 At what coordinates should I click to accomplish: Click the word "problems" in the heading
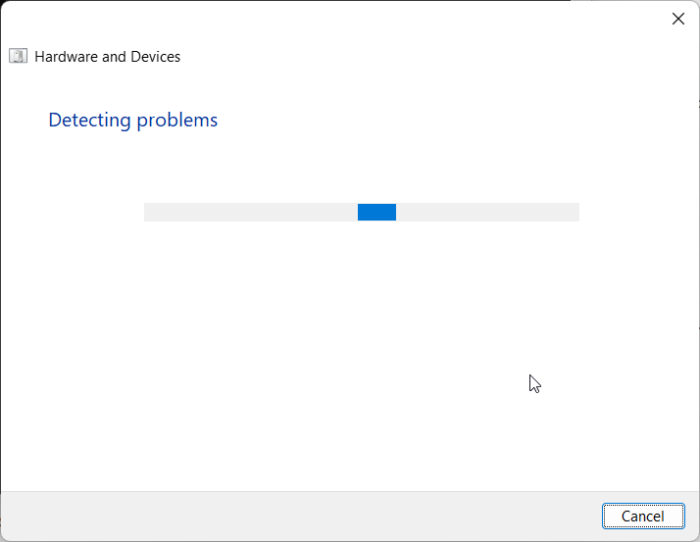[177, 120]
